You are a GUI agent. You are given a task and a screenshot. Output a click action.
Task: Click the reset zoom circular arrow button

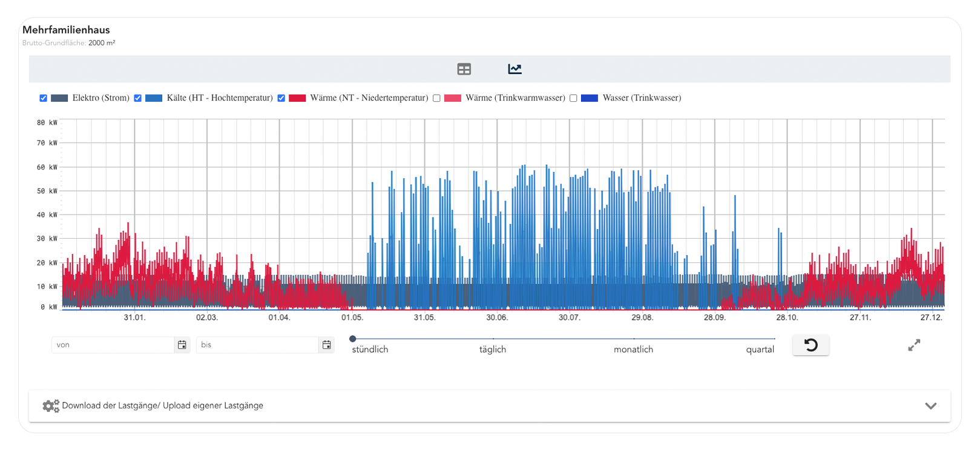(x=811, y=345)
